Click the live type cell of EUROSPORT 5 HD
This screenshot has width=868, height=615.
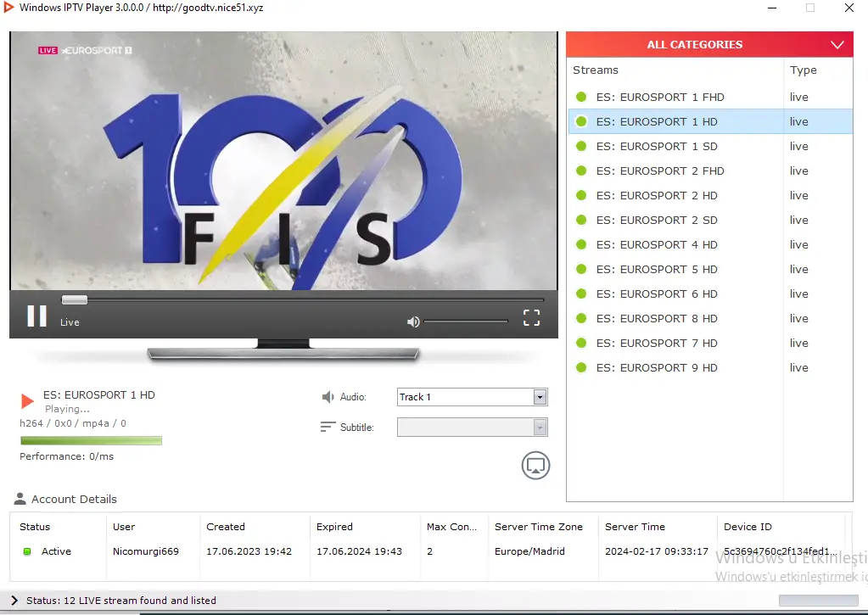tap(798, 269)
